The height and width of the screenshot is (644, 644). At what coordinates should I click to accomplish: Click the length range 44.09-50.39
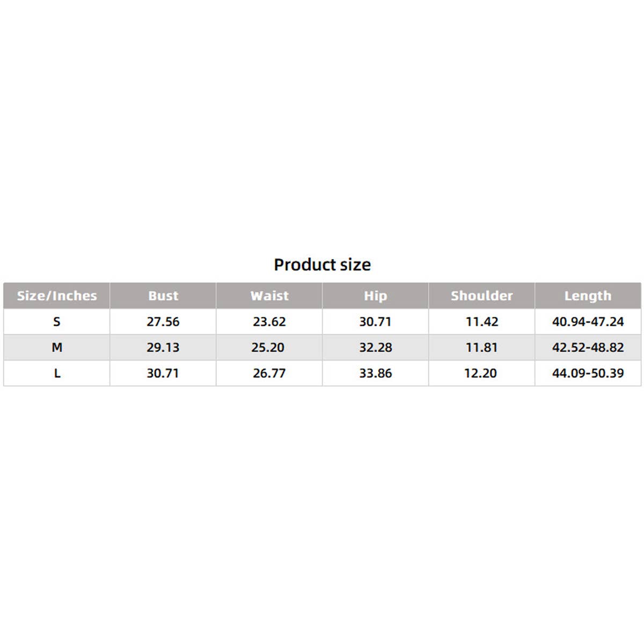(588, 373)
